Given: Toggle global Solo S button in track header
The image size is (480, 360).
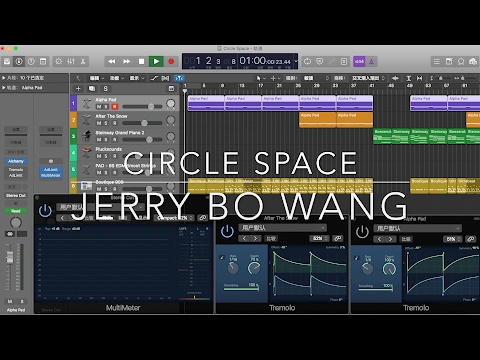Looking at the screenshot, I should pyautogui.click(x=106, y=88).
